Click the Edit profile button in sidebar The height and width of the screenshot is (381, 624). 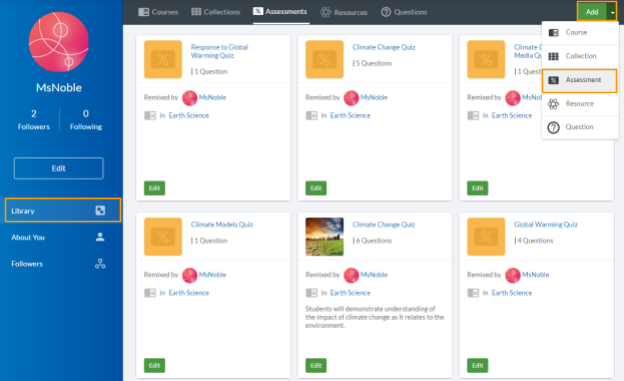click(58, 168)
